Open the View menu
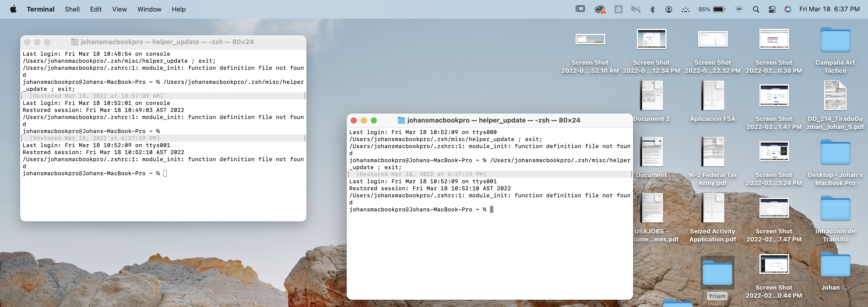The width and height of the screenshot is (868, 307). 119,10
